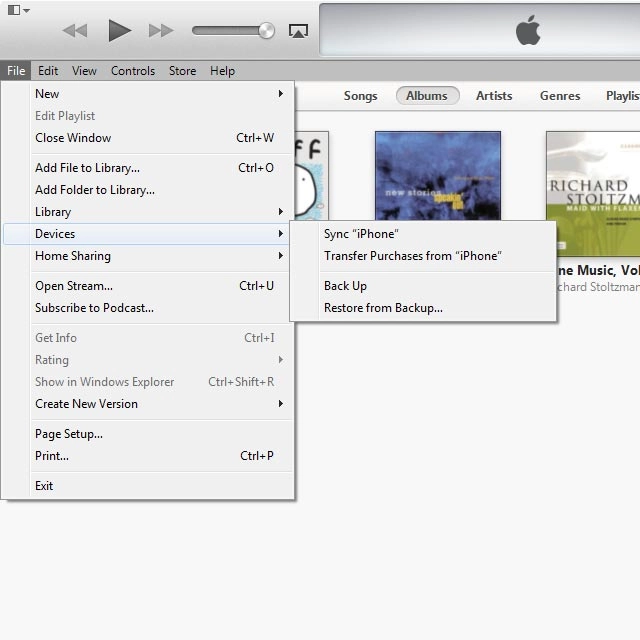Choose Transfer Purchases from "iPhone"
This screenshot has height=640, width=640.
pos(412,256)
